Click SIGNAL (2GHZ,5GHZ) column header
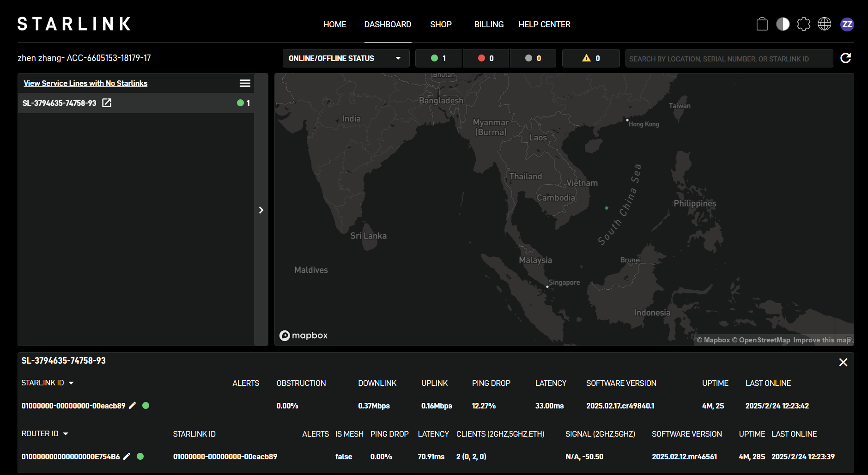868x475 pixels. pos(600,434)
